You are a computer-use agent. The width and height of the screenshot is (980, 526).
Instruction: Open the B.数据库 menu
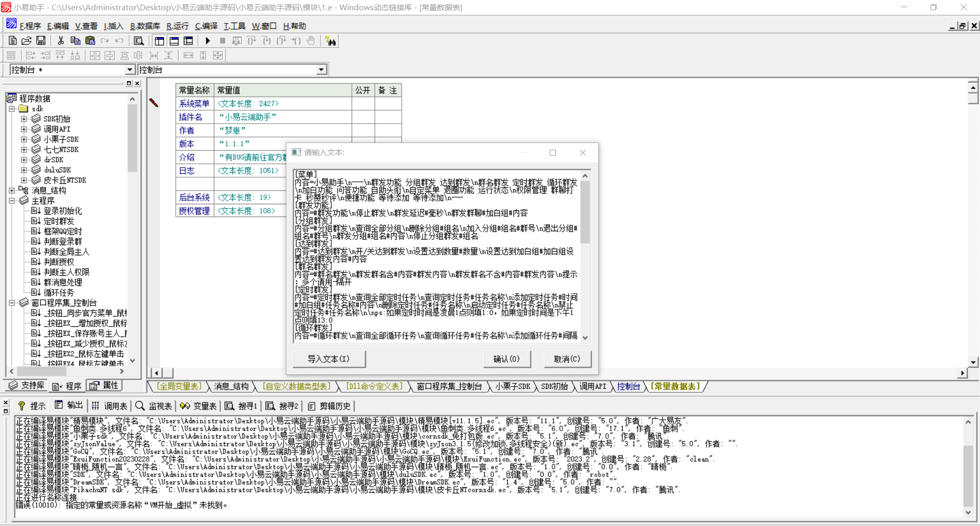pos(144,26)
